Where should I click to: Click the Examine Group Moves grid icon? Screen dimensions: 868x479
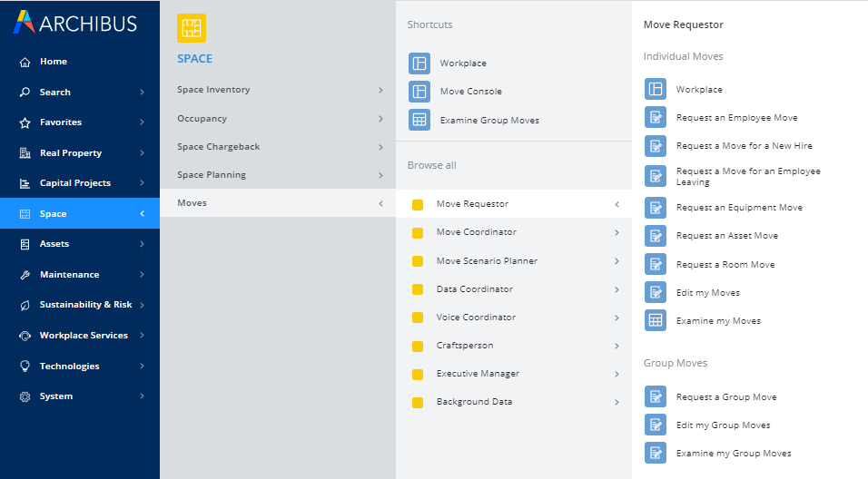pos(419,120)
